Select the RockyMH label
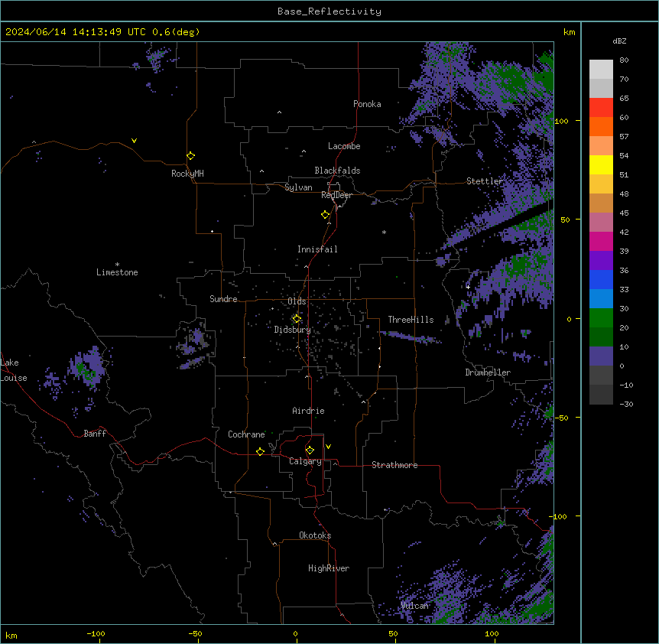The height and width of the screenshot is (644, 659). pos(187,174)
